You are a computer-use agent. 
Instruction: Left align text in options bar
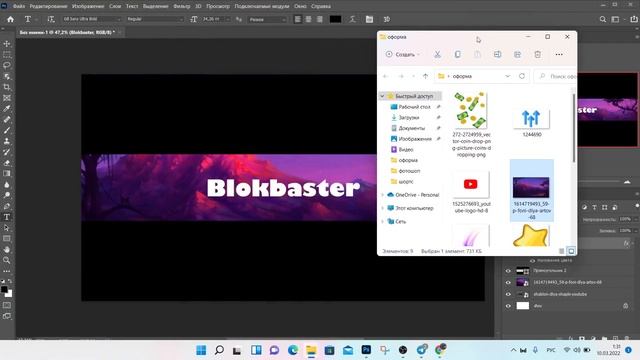[298, 19]
